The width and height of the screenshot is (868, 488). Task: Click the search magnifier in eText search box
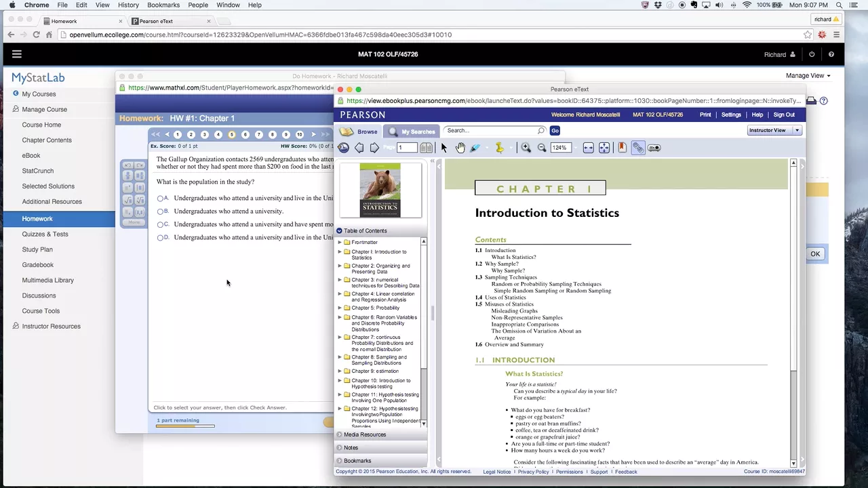541,131
